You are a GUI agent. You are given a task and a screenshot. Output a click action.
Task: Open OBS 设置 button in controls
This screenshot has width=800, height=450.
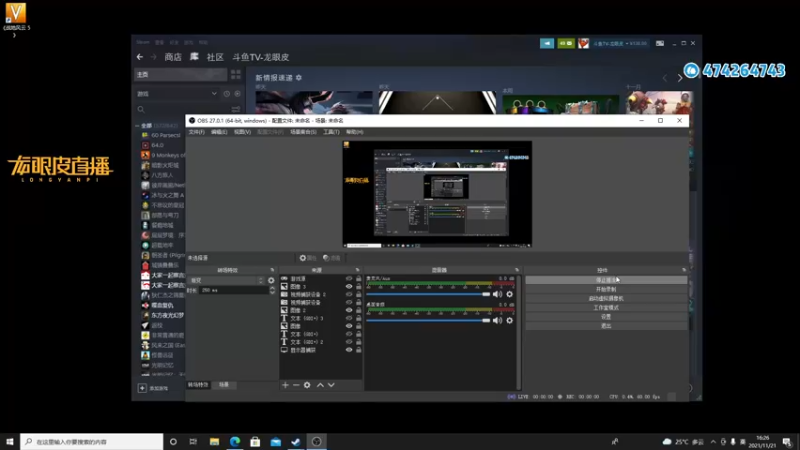click(x=606, y=317)
